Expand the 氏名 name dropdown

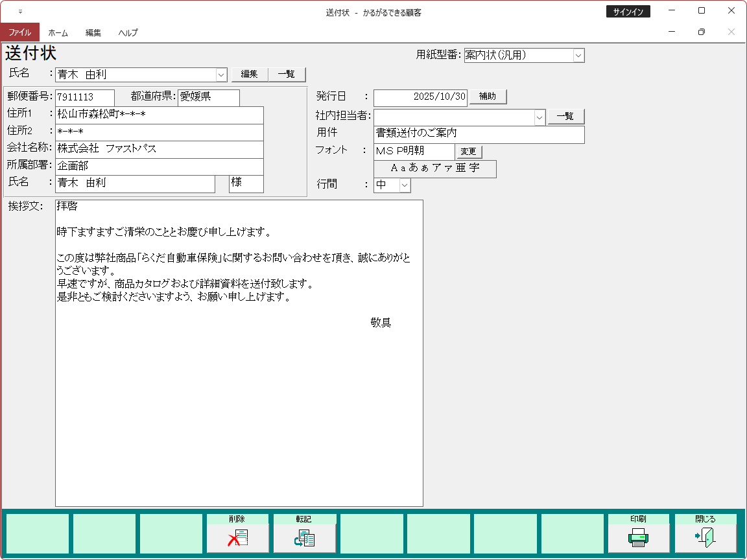tap(221, 75)
